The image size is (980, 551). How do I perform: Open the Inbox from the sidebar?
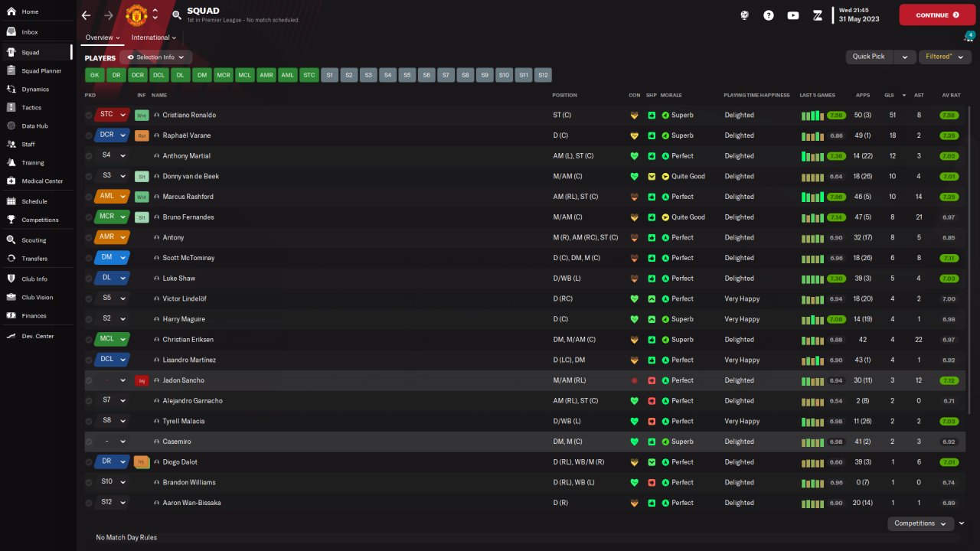31,32
